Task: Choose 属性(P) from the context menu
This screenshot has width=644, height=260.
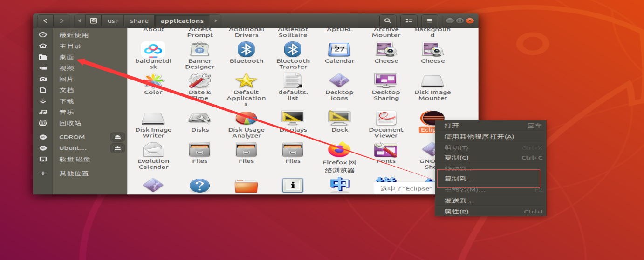Action: coord(490,212)
